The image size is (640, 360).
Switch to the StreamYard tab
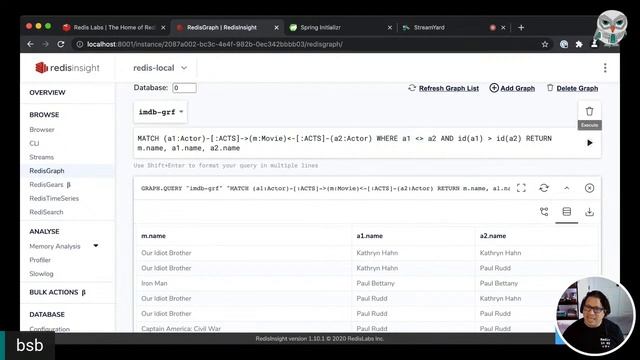click(x=429, y=27)
